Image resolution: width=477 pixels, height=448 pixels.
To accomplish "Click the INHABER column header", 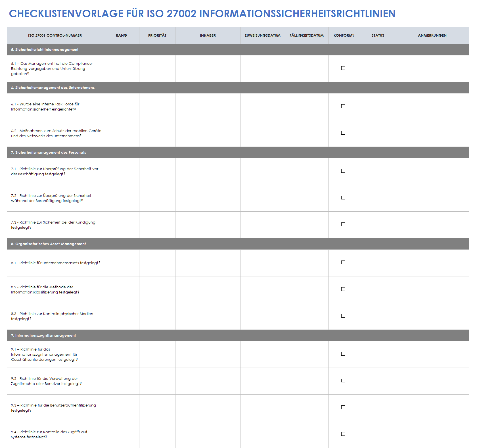I will coord(208,36).
